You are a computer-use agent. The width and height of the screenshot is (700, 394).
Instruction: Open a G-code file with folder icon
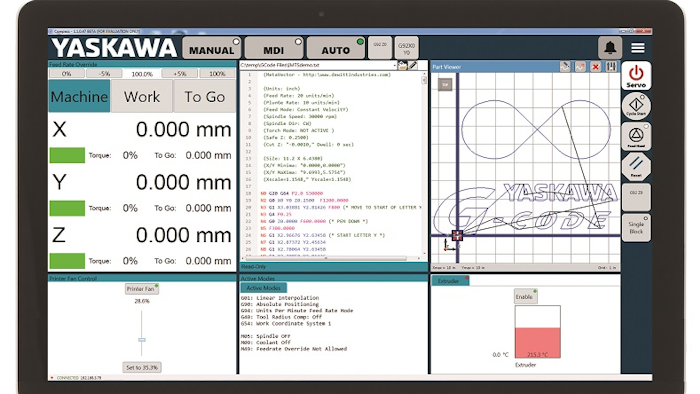click(x=402, y=66)
